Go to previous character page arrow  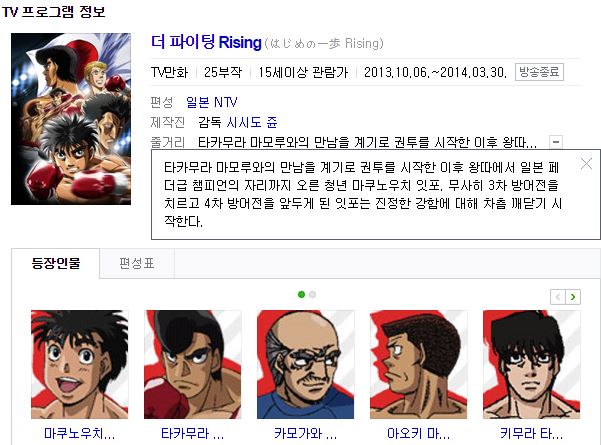pyautogui.click(x=558, y=297)
